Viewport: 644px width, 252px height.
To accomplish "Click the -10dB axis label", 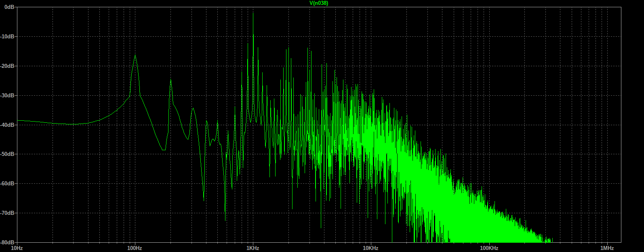I will coord(8,36).
